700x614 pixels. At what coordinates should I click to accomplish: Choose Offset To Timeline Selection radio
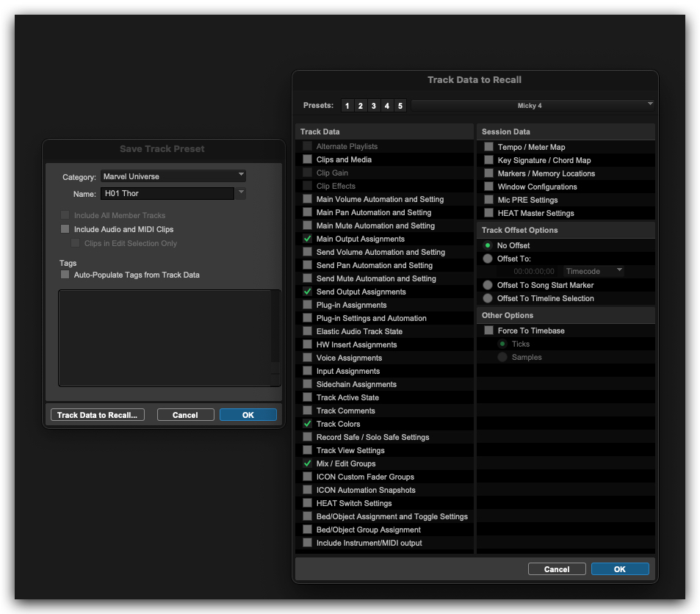(x=488, y=298)
